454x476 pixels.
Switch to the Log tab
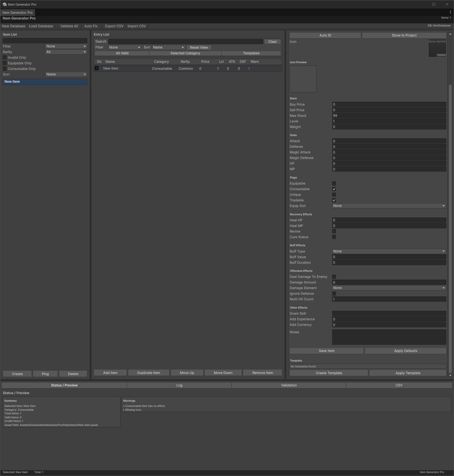click(179, 385)
